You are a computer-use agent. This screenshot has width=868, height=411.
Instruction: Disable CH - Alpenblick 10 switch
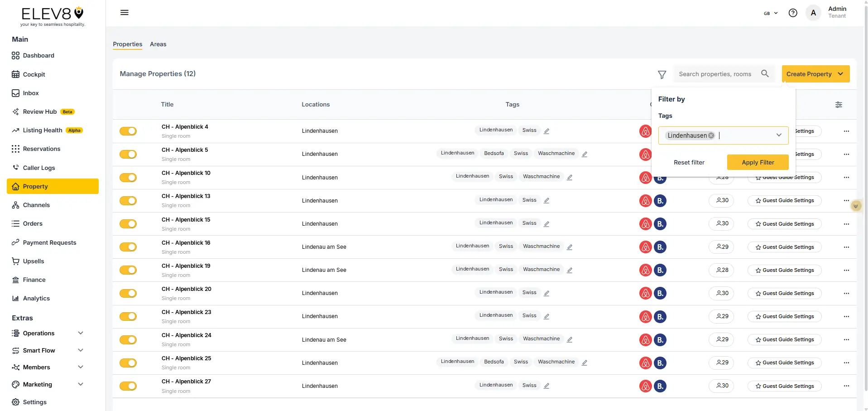tap(128, 177)
